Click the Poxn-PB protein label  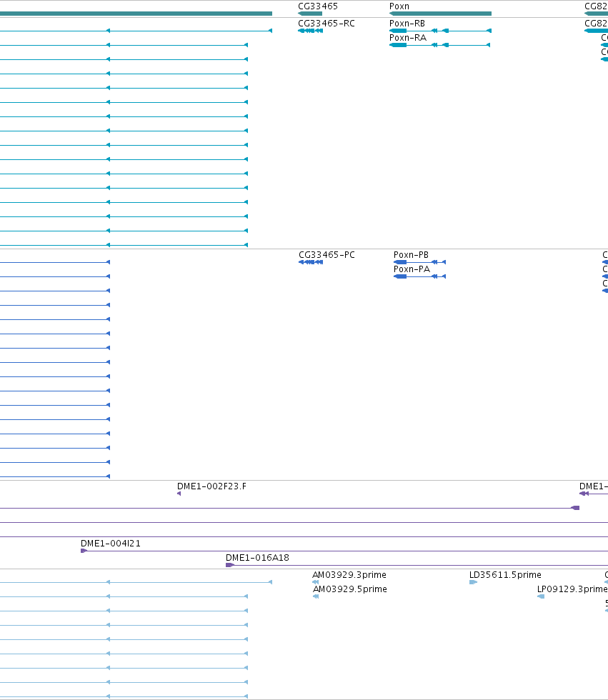coord(411,255)
